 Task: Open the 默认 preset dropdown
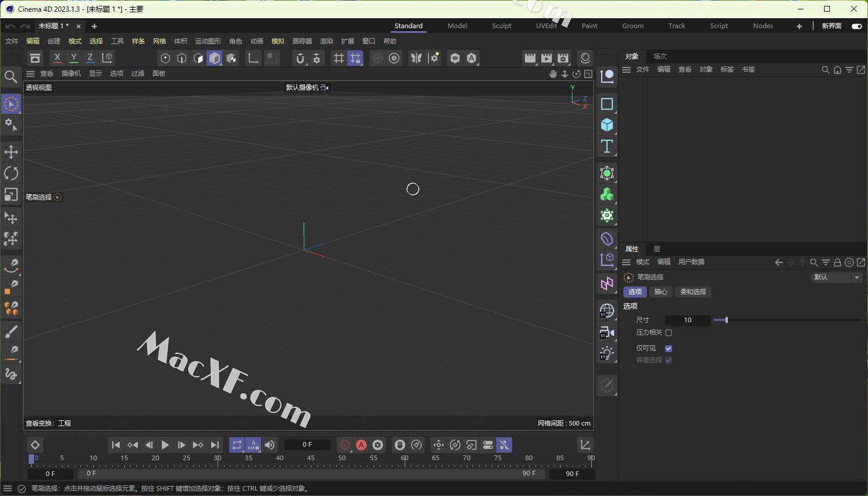pyautogui.click(x=838, y=277)
